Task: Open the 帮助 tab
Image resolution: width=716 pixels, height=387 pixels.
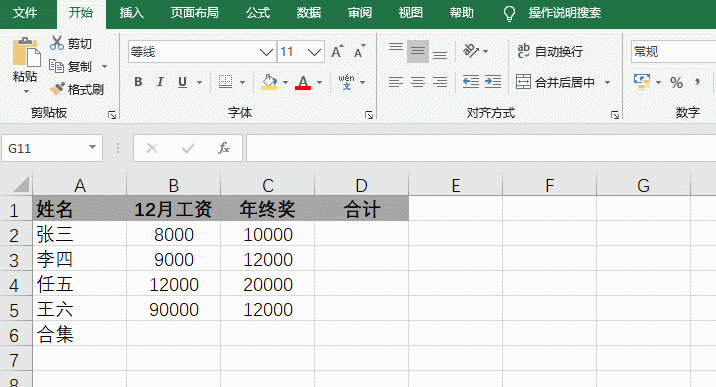Action: 462,13
